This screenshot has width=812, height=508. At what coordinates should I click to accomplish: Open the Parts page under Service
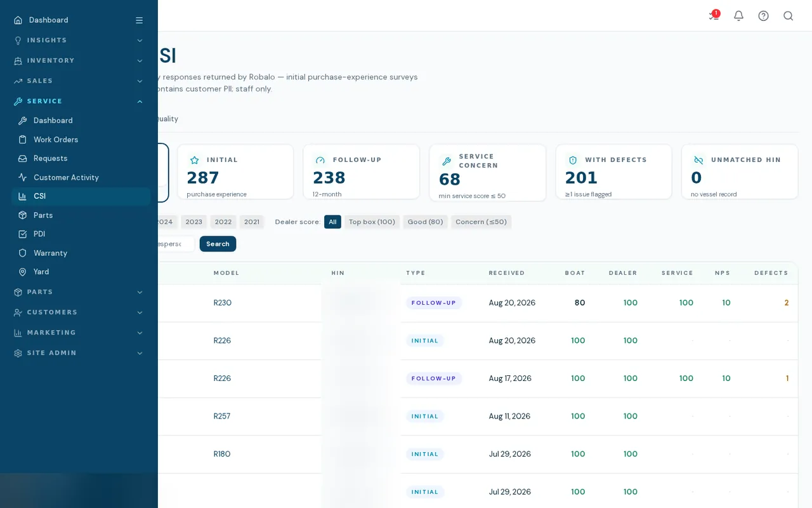[81, 215]
